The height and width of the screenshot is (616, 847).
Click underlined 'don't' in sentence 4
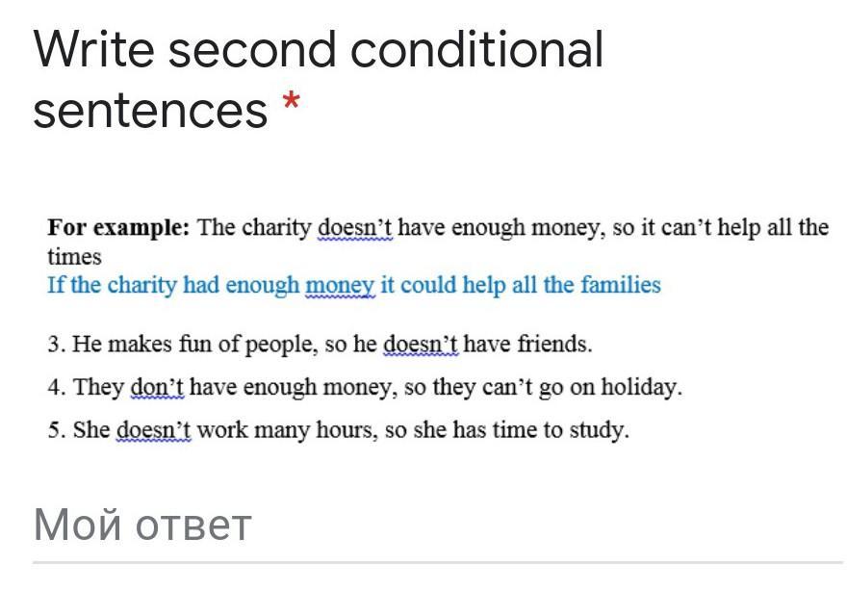pos(157,388)
